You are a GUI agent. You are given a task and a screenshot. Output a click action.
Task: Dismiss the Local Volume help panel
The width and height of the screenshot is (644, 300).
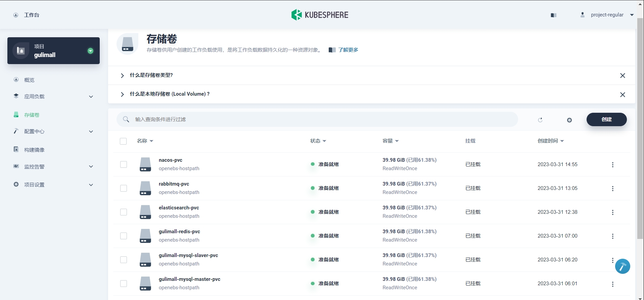tap(622, 95)
